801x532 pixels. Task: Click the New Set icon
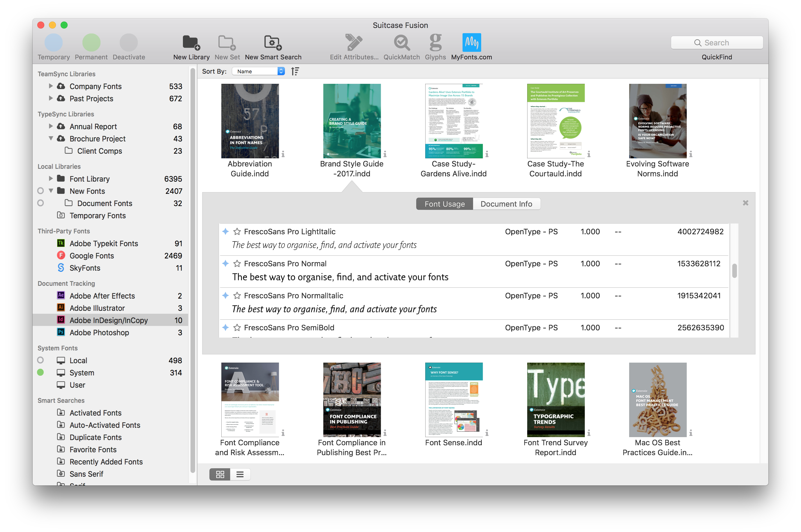click(x=227, y=44)
